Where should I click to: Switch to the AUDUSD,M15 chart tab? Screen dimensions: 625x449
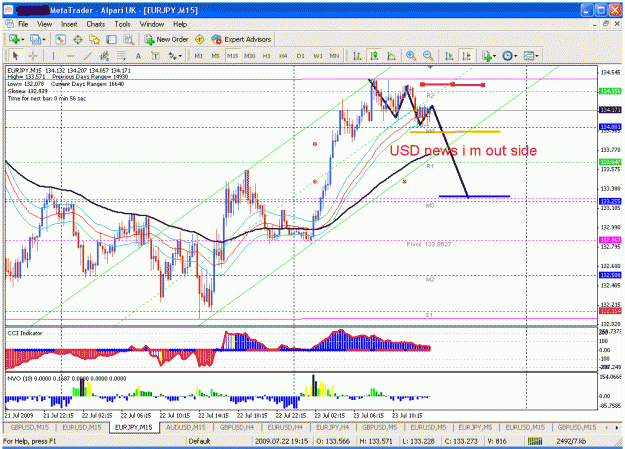coord(185,427)
